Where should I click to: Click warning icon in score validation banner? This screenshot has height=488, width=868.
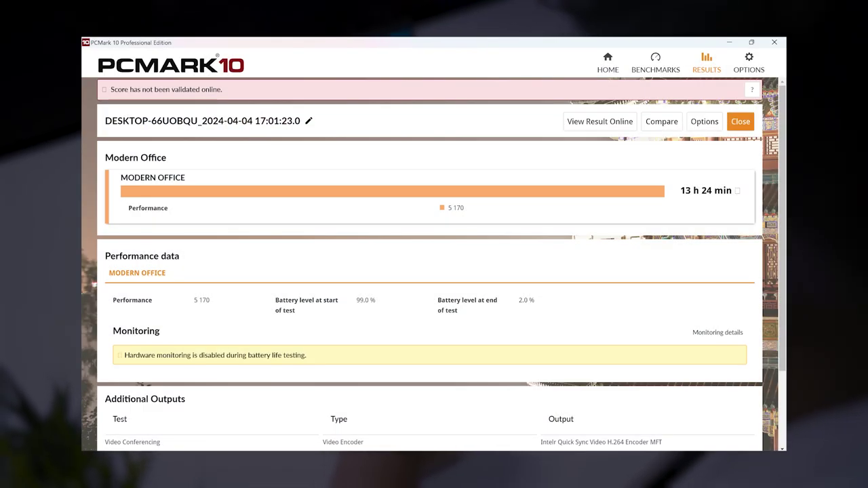[x=104, y=89]
